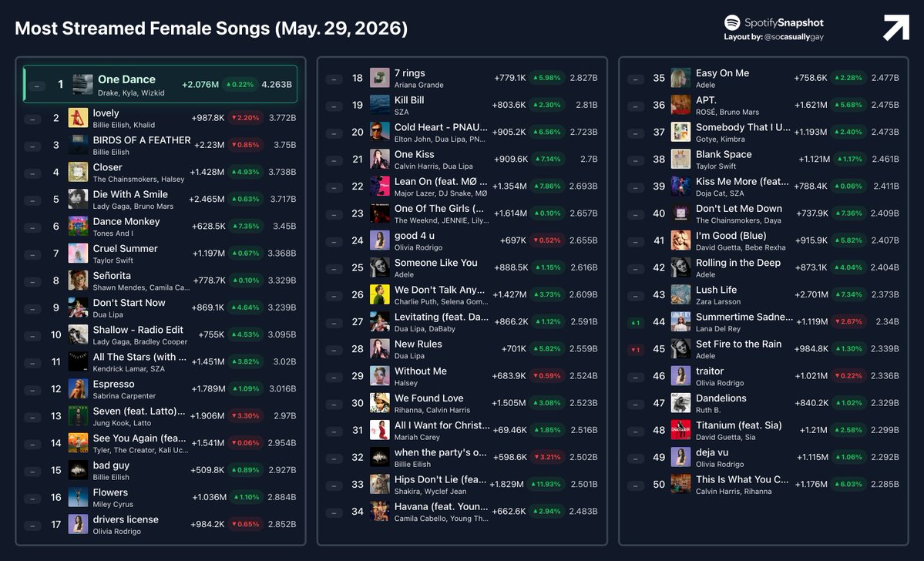Select the bad guy song title

click(x=111, y=465)
